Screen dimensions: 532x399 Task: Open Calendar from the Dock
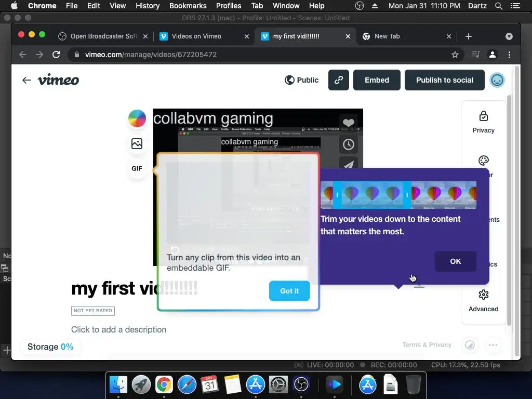210,384
